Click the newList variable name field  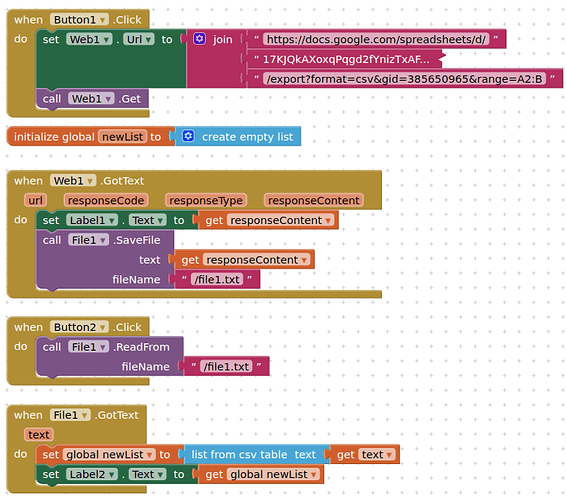coord(123,137)
